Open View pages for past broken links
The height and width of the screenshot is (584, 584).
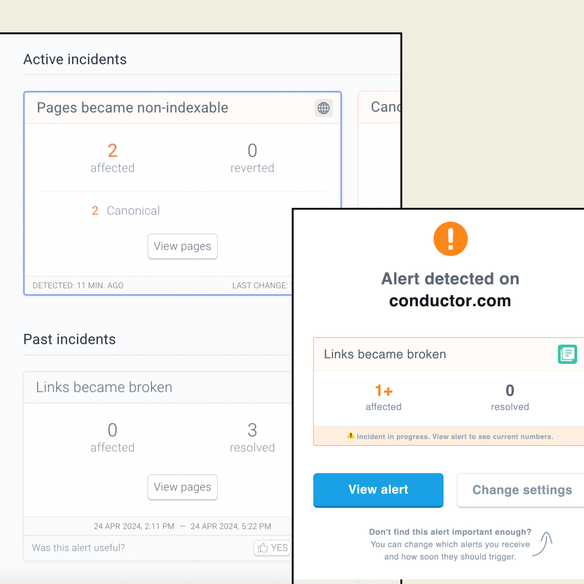(182, 487)
